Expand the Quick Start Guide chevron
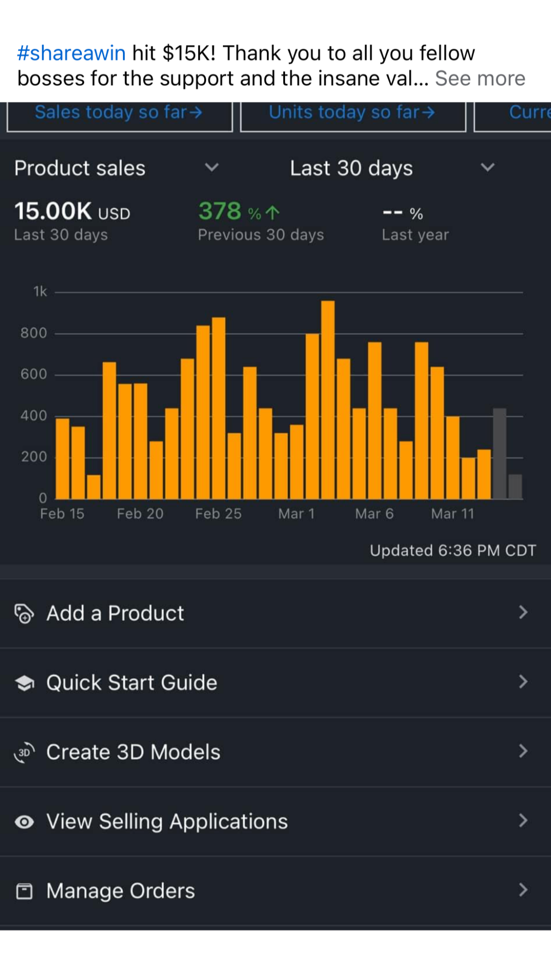Image resolution: width=551 pixels, height=980 pixels. pyautogui.click(x=523, y=682)
